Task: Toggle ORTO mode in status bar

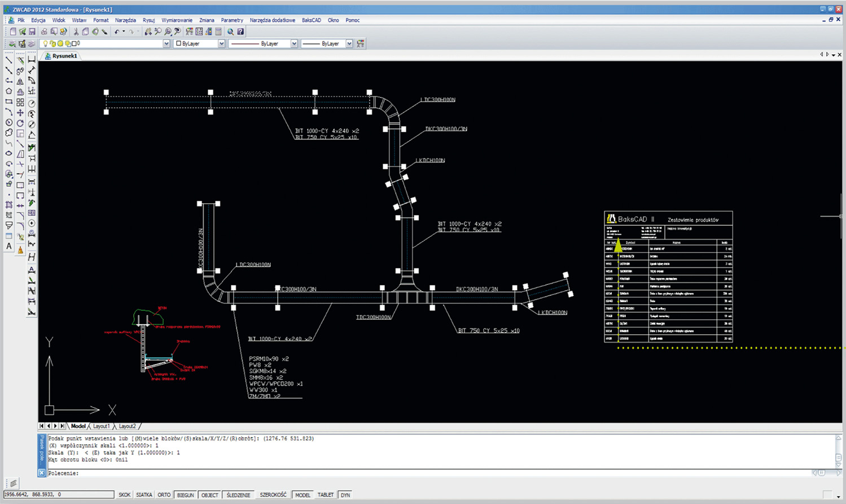Action: coord(164,495)
